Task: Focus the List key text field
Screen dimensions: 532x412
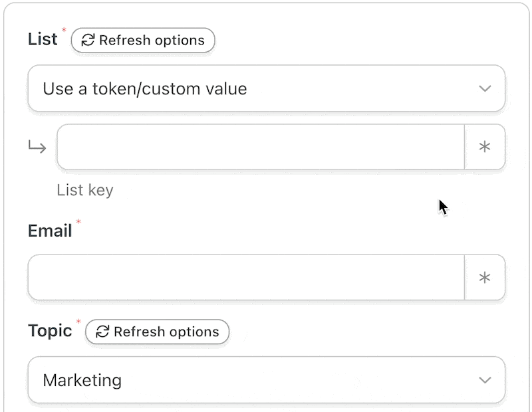Action: pyautogui.click(x=260, y=147)
